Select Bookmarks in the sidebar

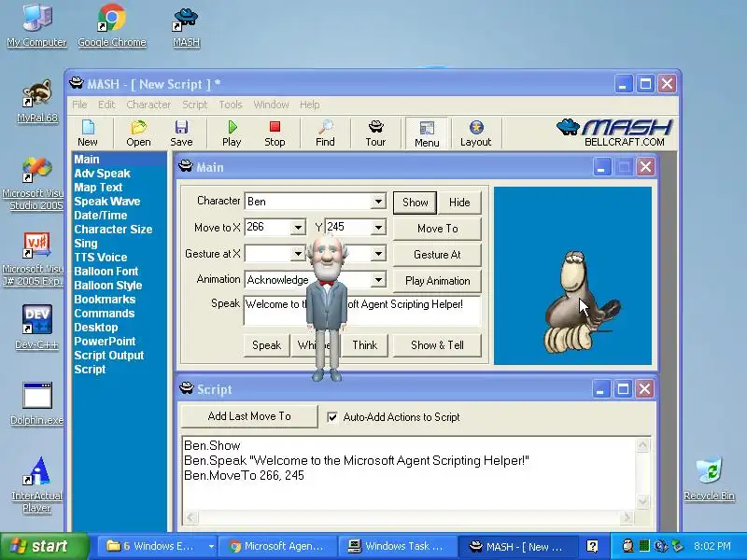(105, 300)
